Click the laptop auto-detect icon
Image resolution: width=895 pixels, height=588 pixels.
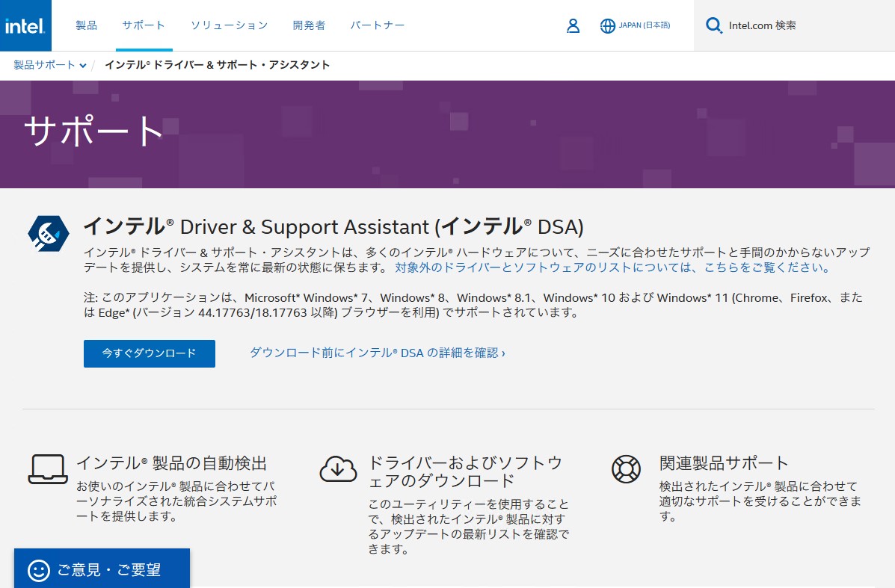pyautogui.click(x=48, y=469)
